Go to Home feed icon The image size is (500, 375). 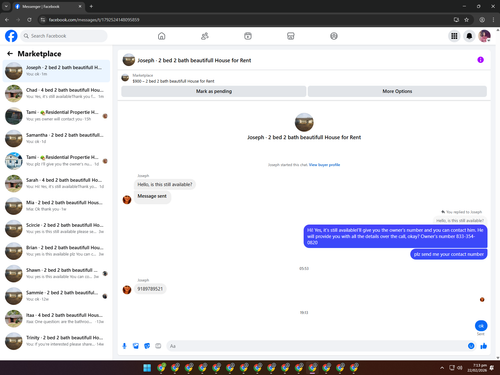coord(161,36)
